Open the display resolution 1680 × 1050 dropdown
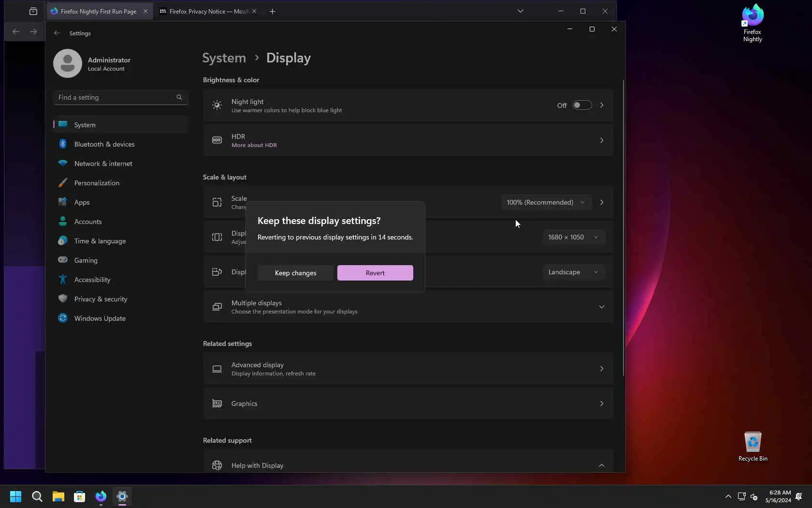This screenshot has width=812, height=508. tap(573, 237)
